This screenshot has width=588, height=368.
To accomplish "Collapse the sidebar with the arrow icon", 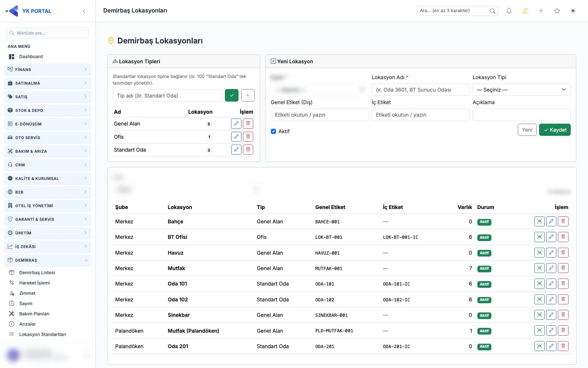I will click(x=84, y=11).
